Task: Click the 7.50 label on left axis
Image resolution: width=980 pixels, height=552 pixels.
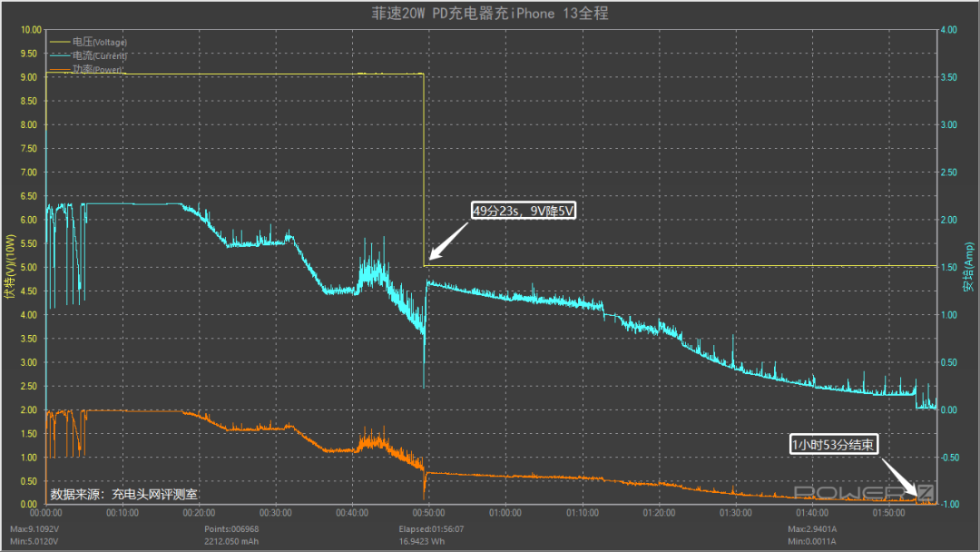Action: [x=29, y=149]
